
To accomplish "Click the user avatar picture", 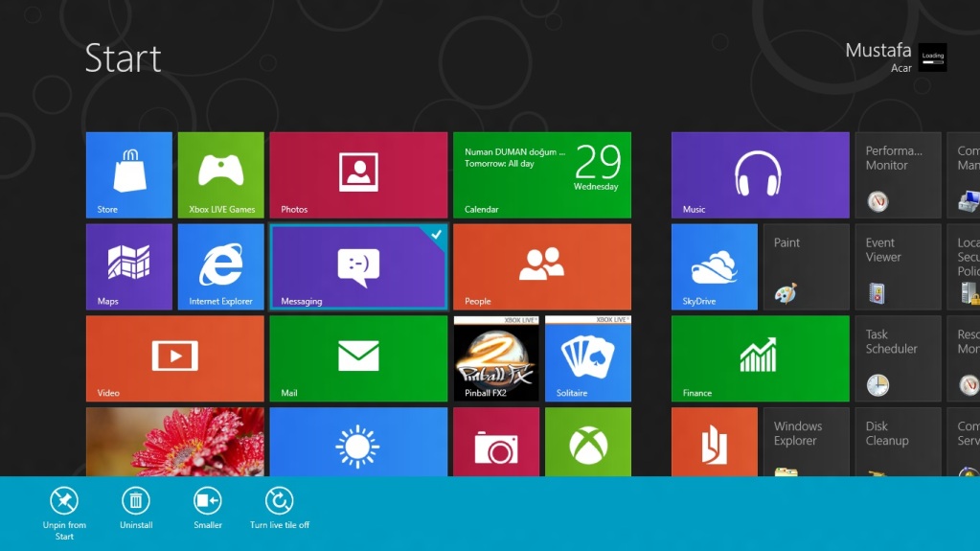I will pyautogui.click(x=932, y=57).
